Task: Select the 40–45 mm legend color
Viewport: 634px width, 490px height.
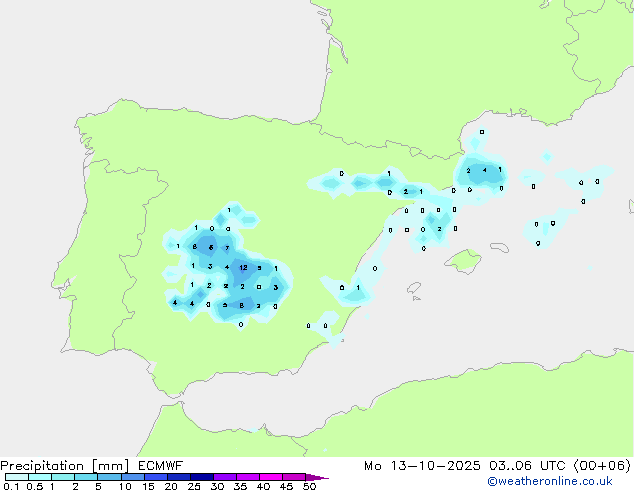Action: click(271, 477)
